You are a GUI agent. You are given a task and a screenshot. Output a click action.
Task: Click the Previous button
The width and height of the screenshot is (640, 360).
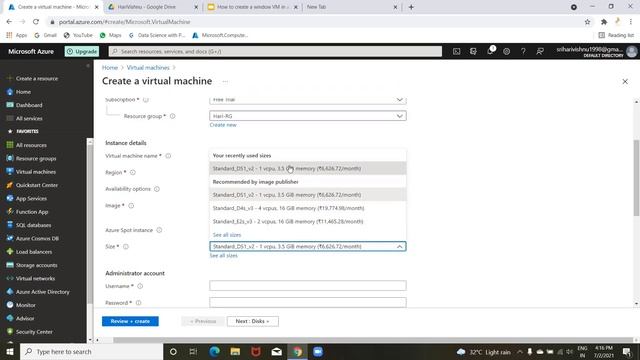pyautogui.click(x=203, y=321)
